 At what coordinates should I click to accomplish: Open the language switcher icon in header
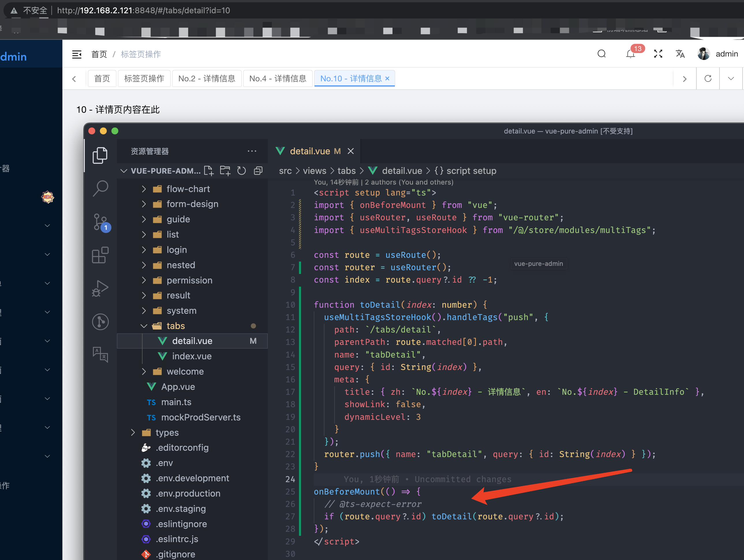680,54
